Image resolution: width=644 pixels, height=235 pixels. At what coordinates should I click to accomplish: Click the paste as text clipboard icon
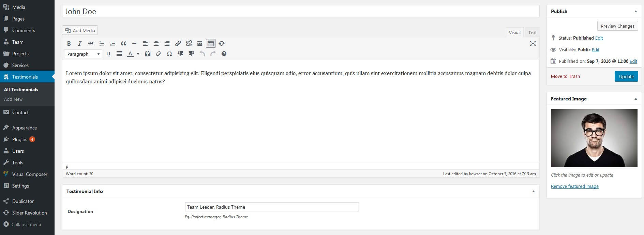pos(147,54)
